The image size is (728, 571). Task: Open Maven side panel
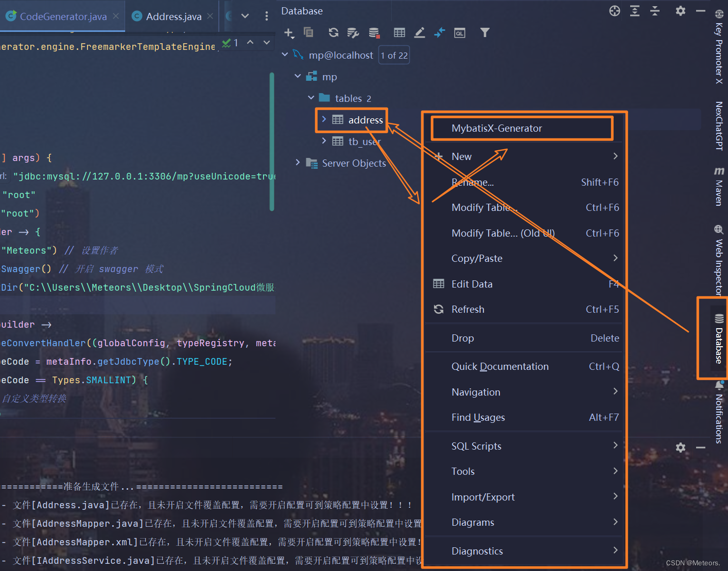pos(719,186)
